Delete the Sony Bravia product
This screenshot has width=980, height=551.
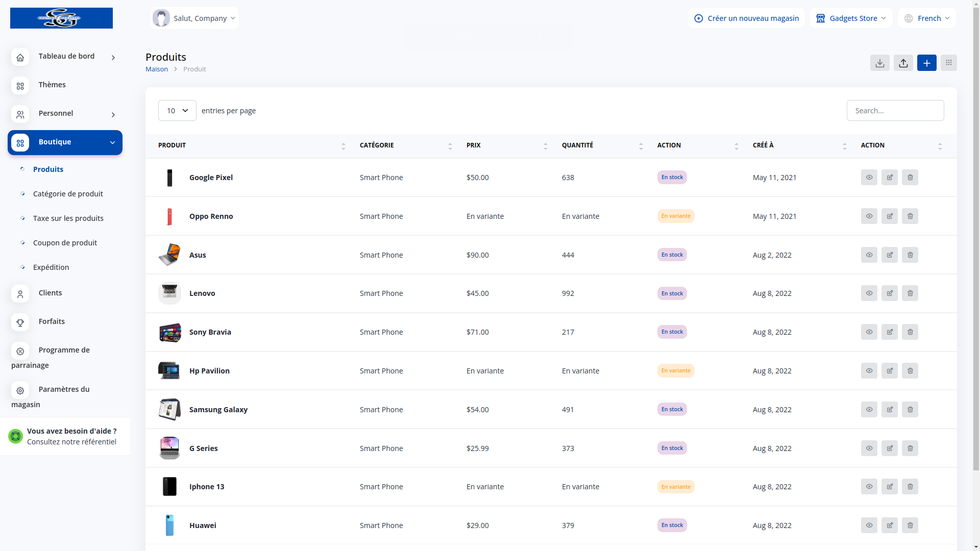pos(910,332)
